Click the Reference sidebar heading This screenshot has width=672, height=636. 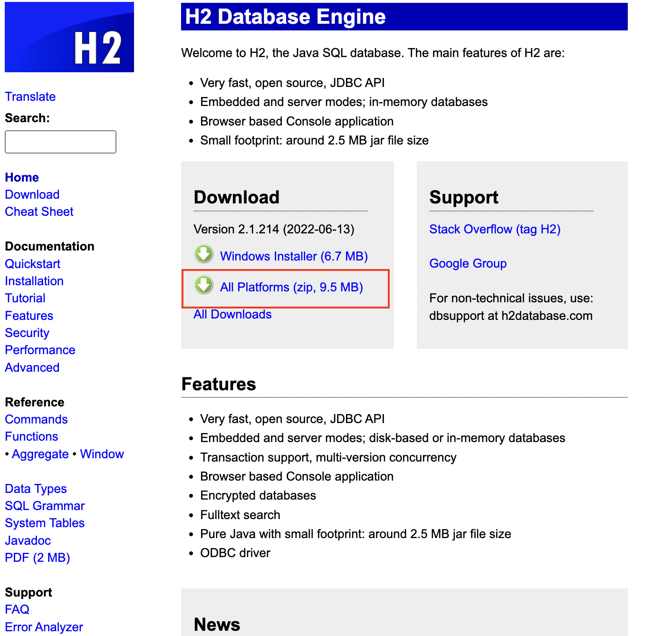(x=35, y=402)
